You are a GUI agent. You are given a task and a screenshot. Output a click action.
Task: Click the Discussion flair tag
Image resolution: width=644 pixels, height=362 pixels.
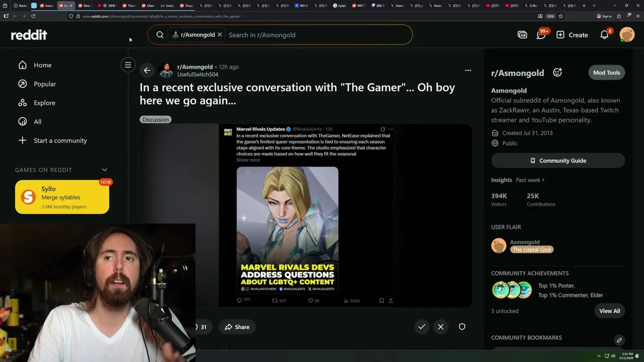(155, 120)
